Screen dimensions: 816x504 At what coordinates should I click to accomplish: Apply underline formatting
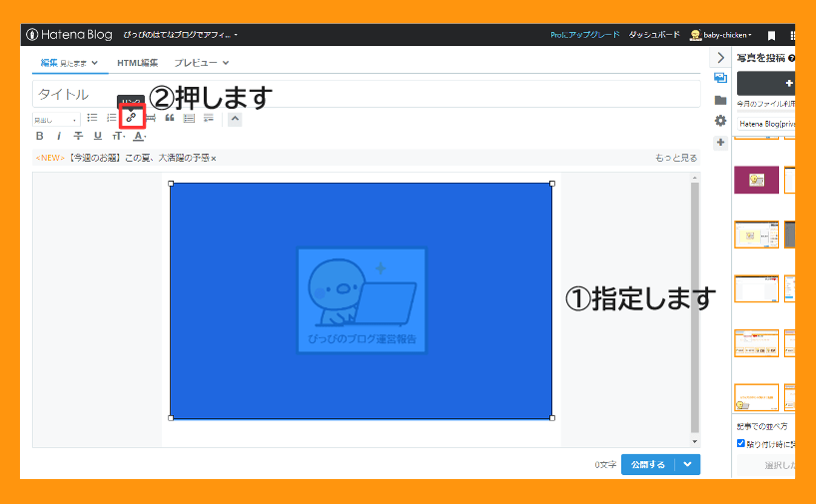click(x=97, y=137)
